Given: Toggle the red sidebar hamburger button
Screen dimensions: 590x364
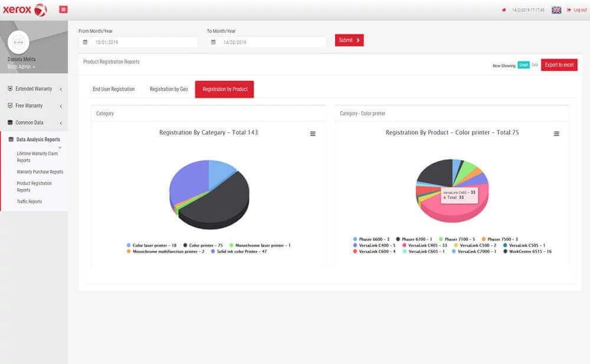Looking at the screenshot, I should click(x=63, y=9).
